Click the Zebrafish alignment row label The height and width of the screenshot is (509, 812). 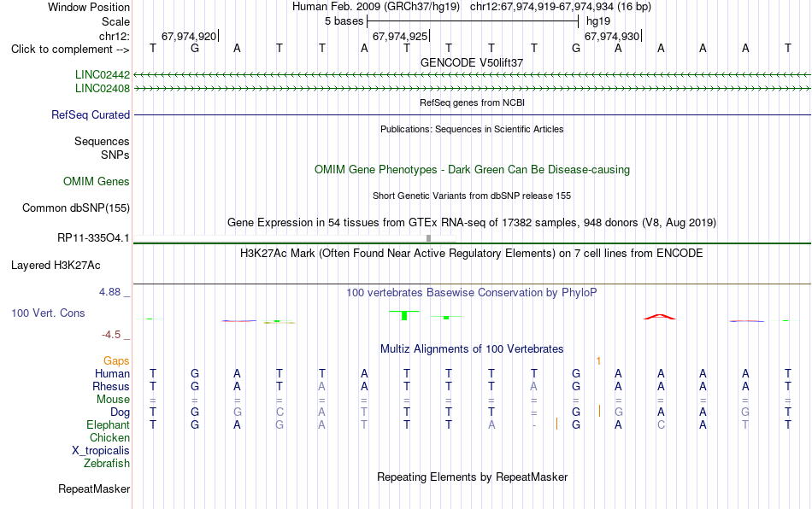tap(107, 464)
